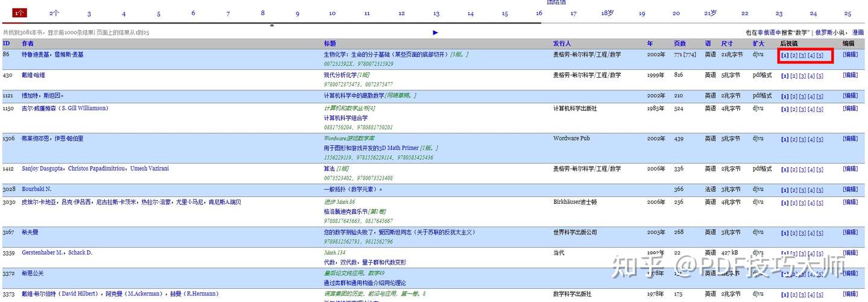This screenshot has height=302, width=868.
Task: Open the 俄罗斯小说 search link
Action: coord(831,33)
